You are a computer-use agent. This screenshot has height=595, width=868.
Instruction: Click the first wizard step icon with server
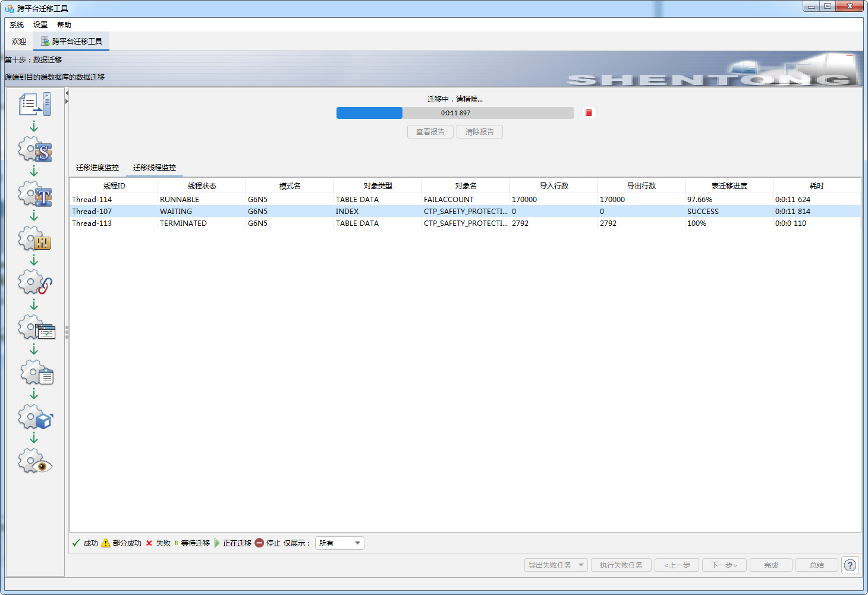click(35, 104)
